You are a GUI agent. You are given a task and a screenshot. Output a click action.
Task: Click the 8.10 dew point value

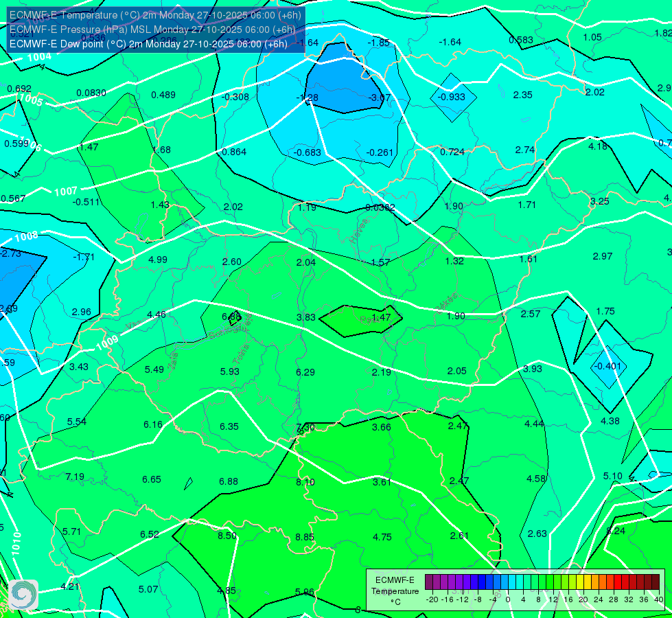pos(305,482)
